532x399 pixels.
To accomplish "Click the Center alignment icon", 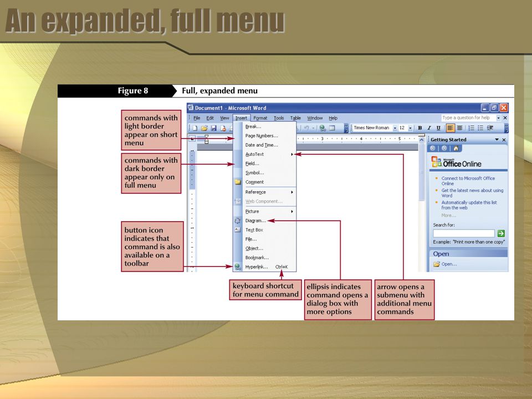I will pos(459,128).
